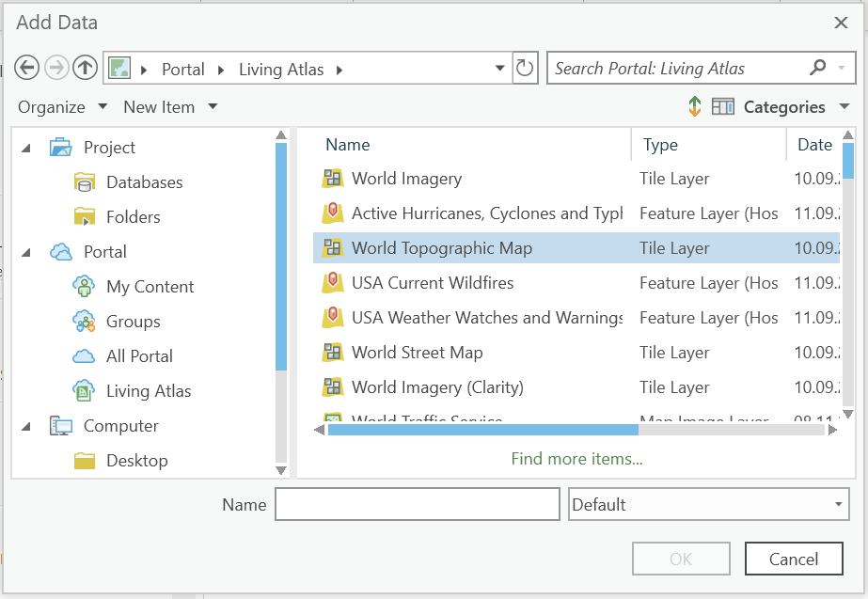Click the OK button

(x=681, y=559)
